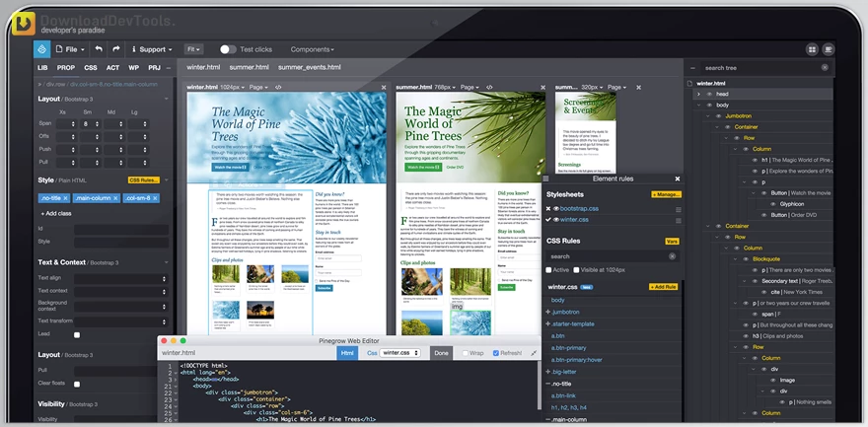868x427 pixels.
Task: Open the summer.html document tab
Action: [250, 67]
